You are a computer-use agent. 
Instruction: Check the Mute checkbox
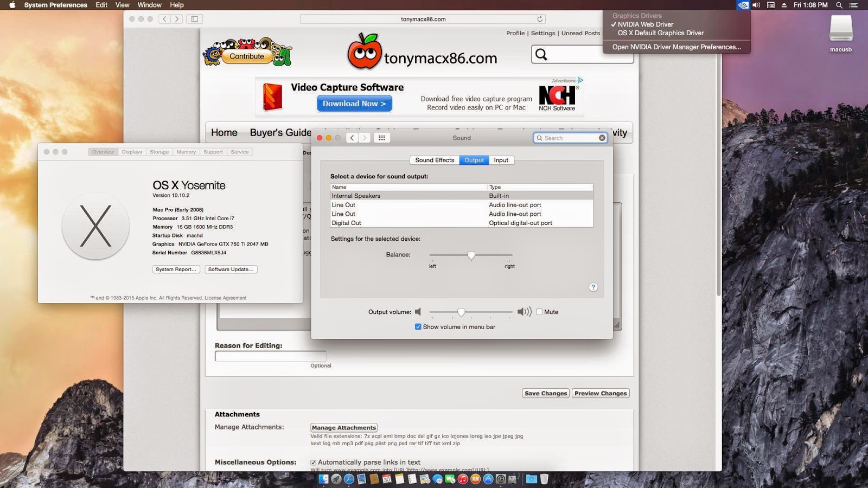coord(539,312)
